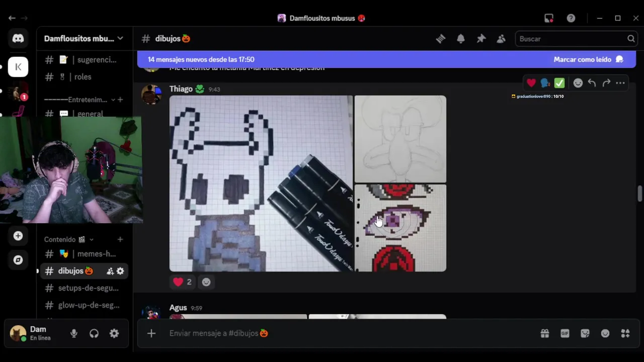Open the Hollow Knight pixel art image
The height and width of the screenshot is (362, 644).
261,184
